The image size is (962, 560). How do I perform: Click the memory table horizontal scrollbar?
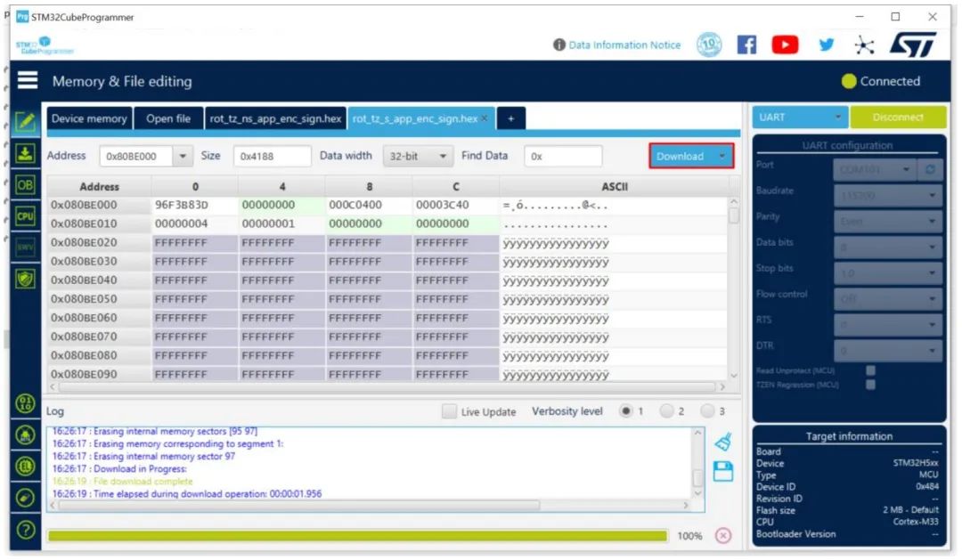(x=387, y=386)
